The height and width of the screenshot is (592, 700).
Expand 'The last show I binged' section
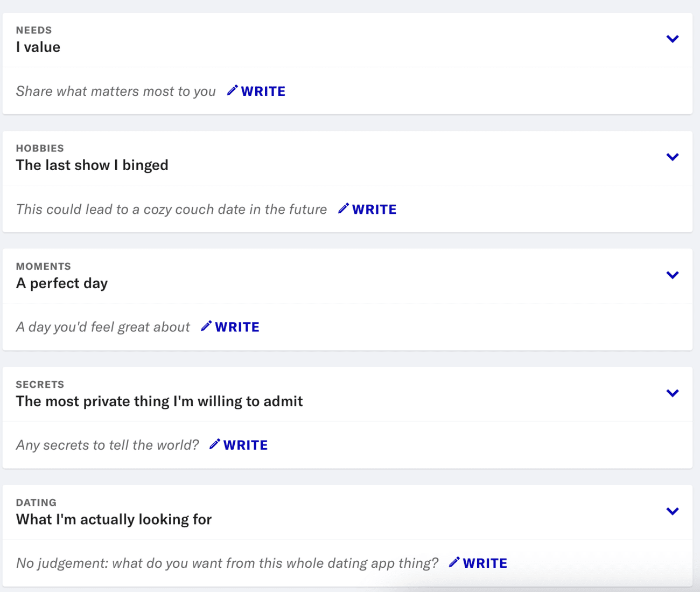click(672, 157)
